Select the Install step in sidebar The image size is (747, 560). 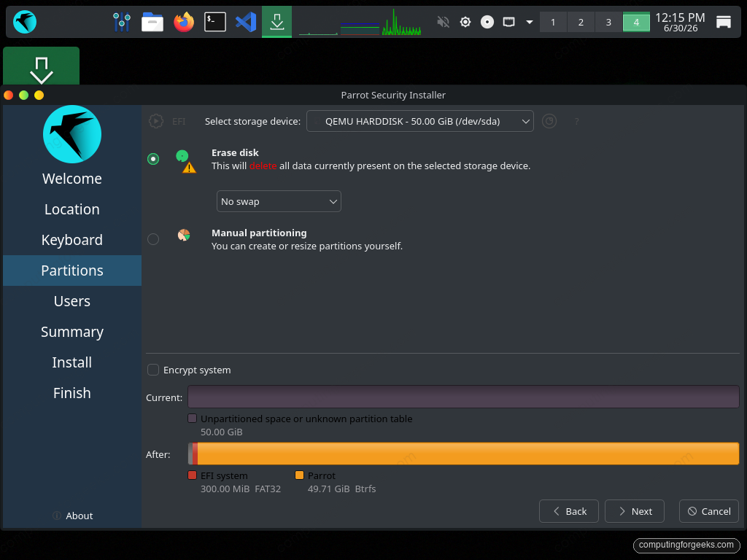72,362
